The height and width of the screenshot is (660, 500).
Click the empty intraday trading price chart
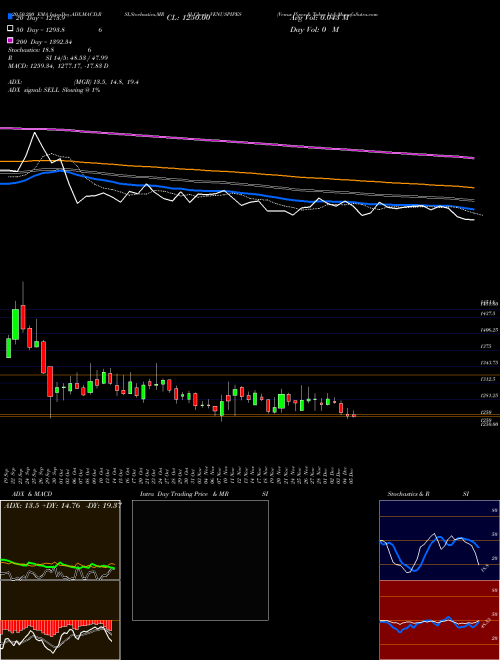click(x=200, y=560)
